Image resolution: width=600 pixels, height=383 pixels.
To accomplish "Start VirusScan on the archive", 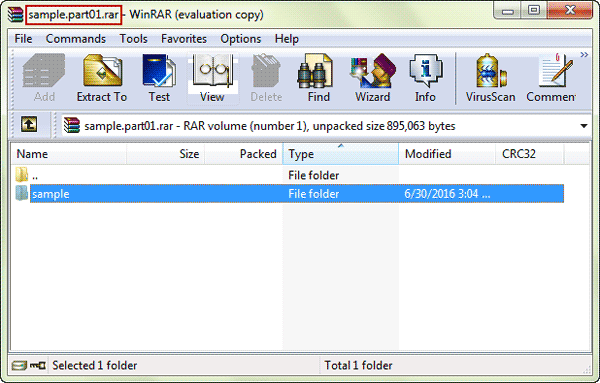I will 491,78.
